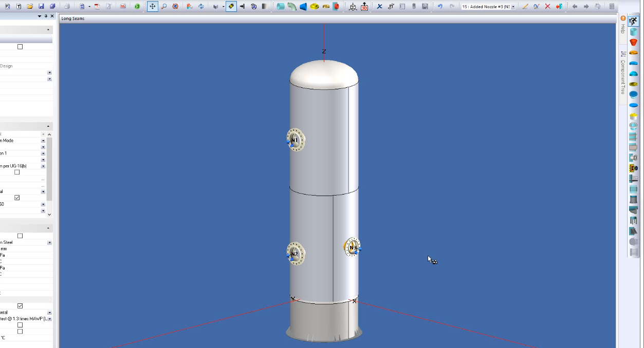Uncheck the checked box above the '60' field

click(17, 197)
